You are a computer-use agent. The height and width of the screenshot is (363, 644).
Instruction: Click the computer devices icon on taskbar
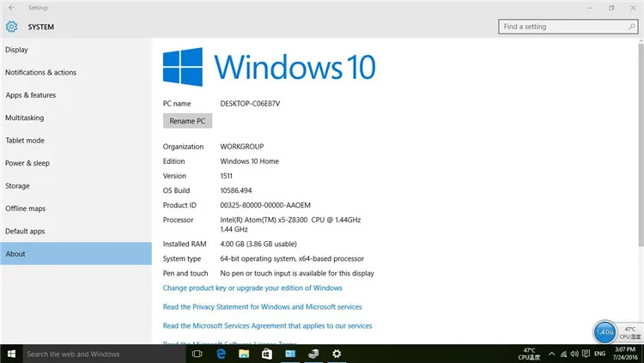(x=313, y=354)
